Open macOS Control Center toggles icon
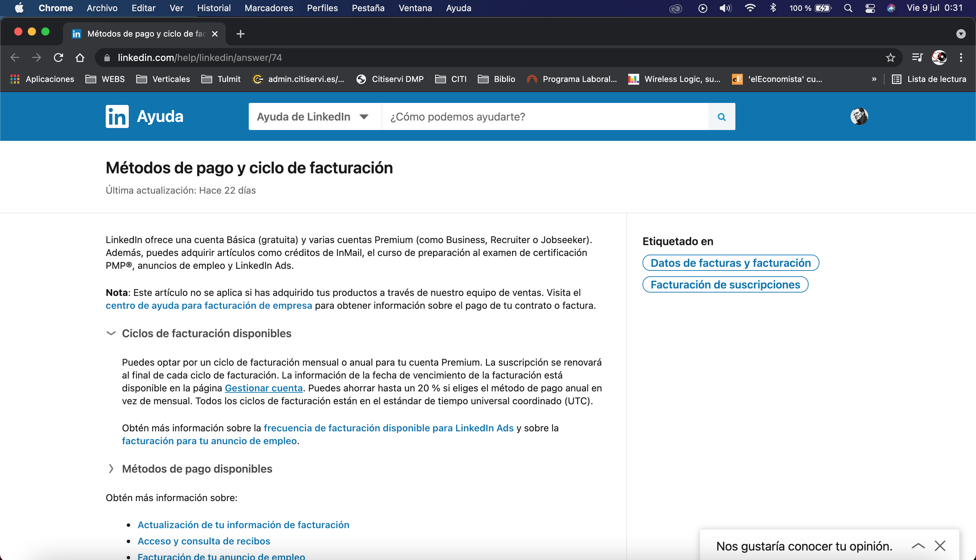The image size is (976, 560). [870, 8]
